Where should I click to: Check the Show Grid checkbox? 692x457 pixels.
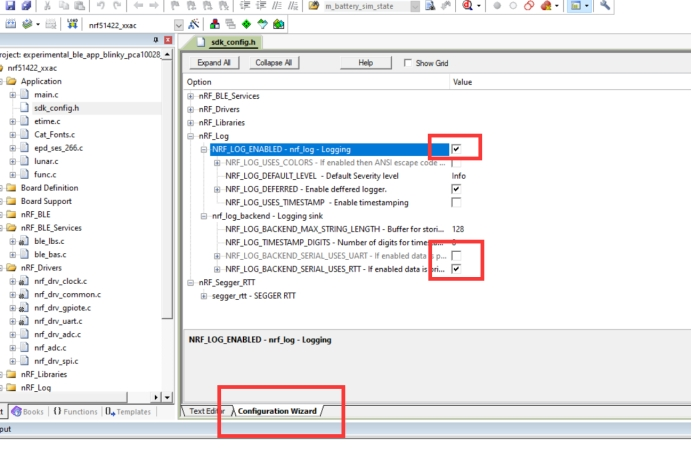coord(407,63)
